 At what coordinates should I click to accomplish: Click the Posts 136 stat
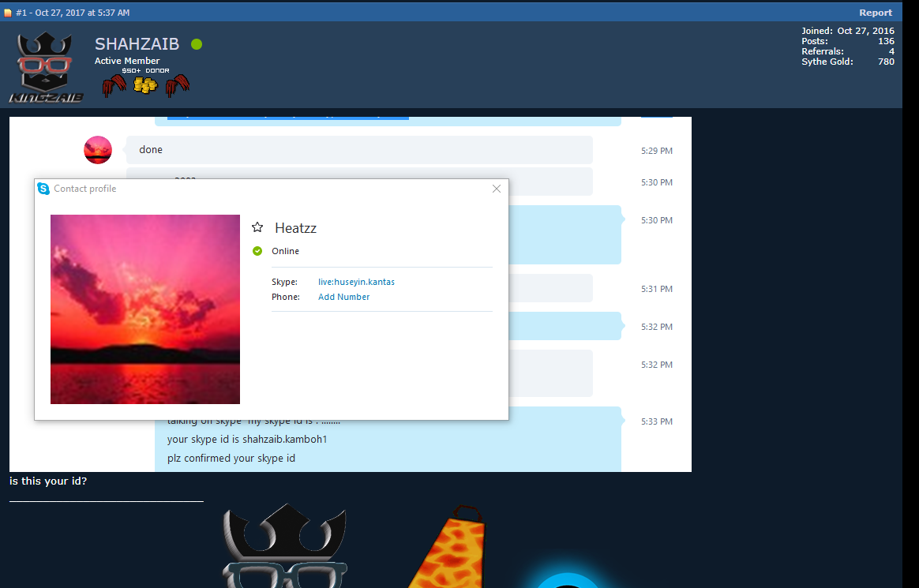pyautogui.click(x=847, y=41)
